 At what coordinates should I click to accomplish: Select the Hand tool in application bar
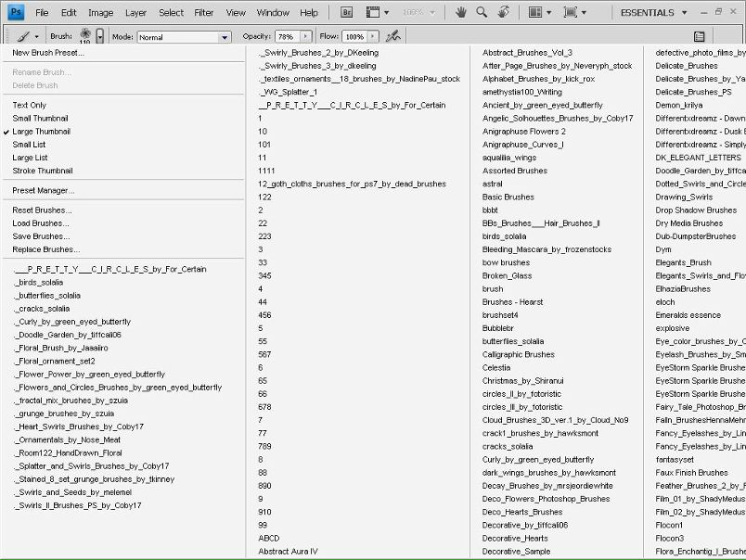pos(461,12)
